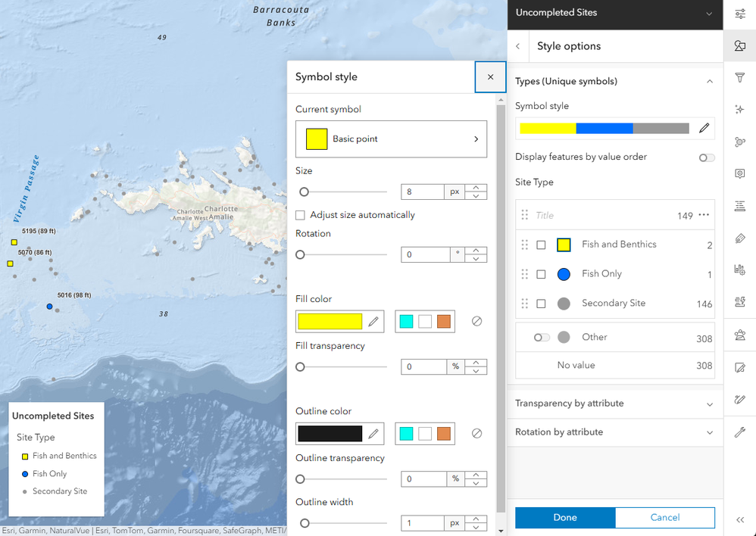The width and height of the screenshot is (756, 536).
Task: Edit the fill color with its pencil icon
Action: (373, 322)
